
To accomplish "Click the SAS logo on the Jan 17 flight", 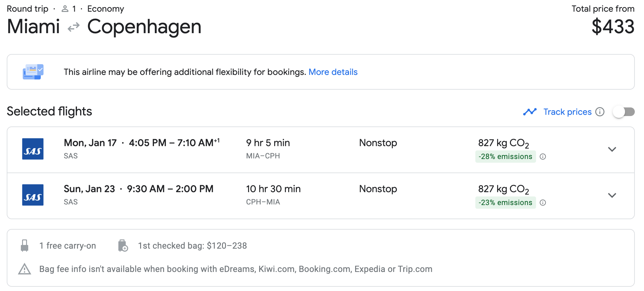I will coord(33,149).
